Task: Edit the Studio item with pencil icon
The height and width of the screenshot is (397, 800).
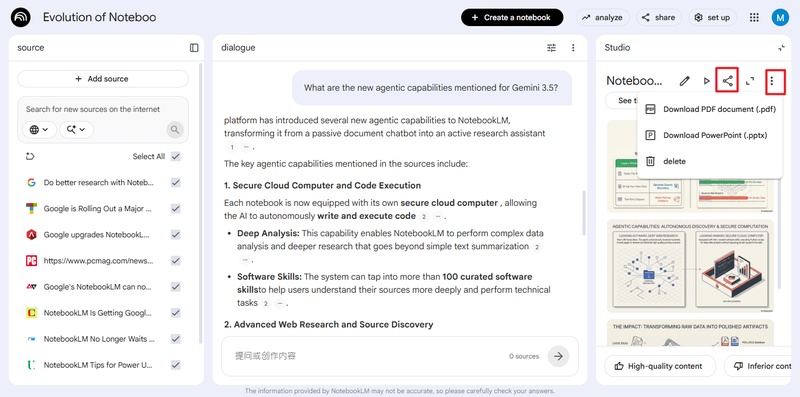Action: pyautogui.click(x=684, y=81)
